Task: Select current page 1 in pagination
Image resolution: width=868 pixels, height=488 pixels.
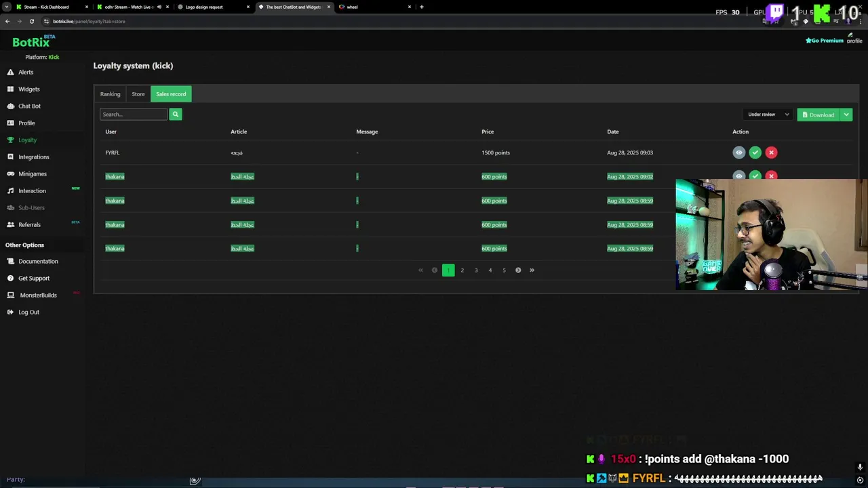Action: coord(448,270)
